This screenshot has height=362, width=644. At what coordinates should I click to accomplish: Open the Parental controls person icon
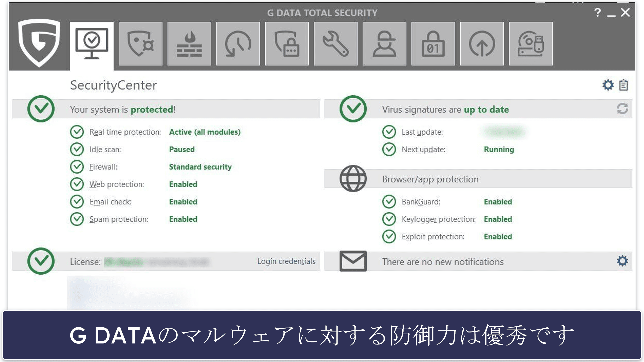click(x=384, y=44)
